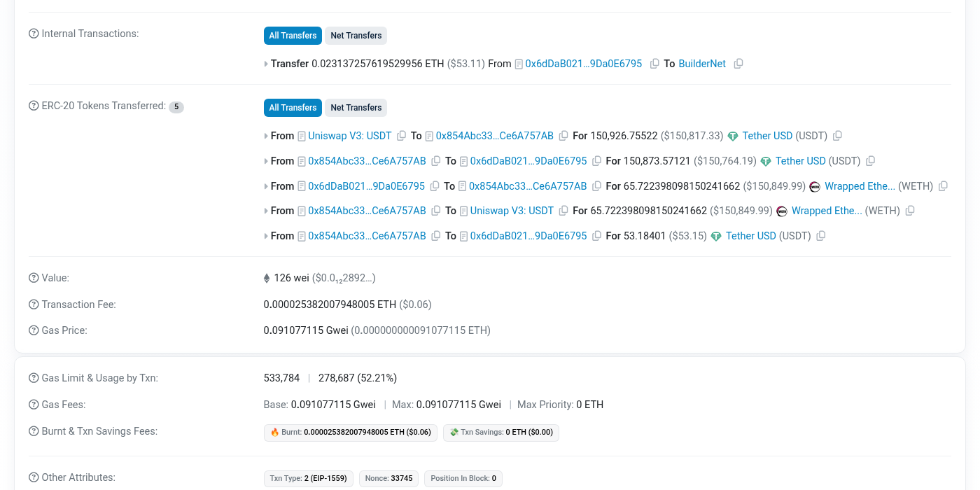The width and height of the screenshot is (980, 490).
Task: Click the help icon next to Transaction Fee
Action: [34, 304]
